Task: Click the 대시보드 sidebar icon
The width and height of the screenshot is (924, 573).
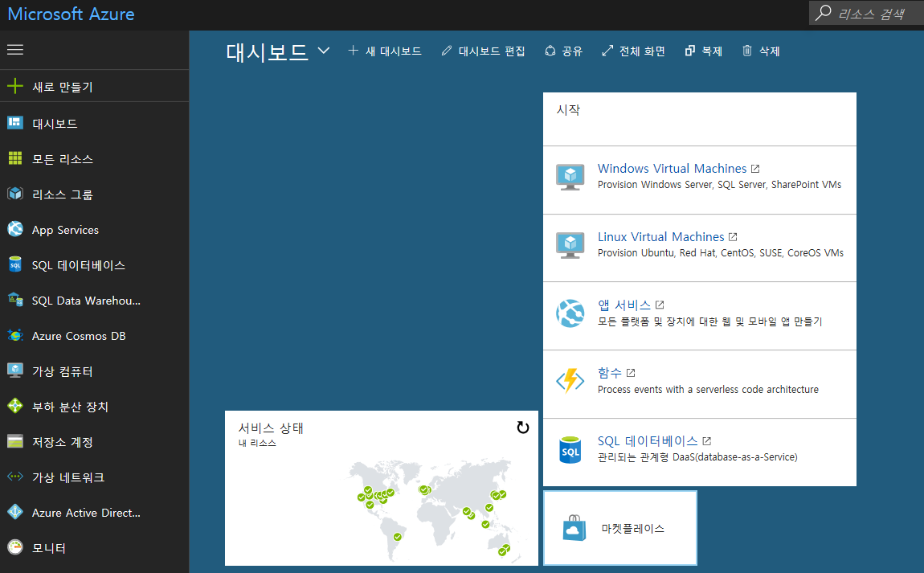Action: click(x=15, y=123)
